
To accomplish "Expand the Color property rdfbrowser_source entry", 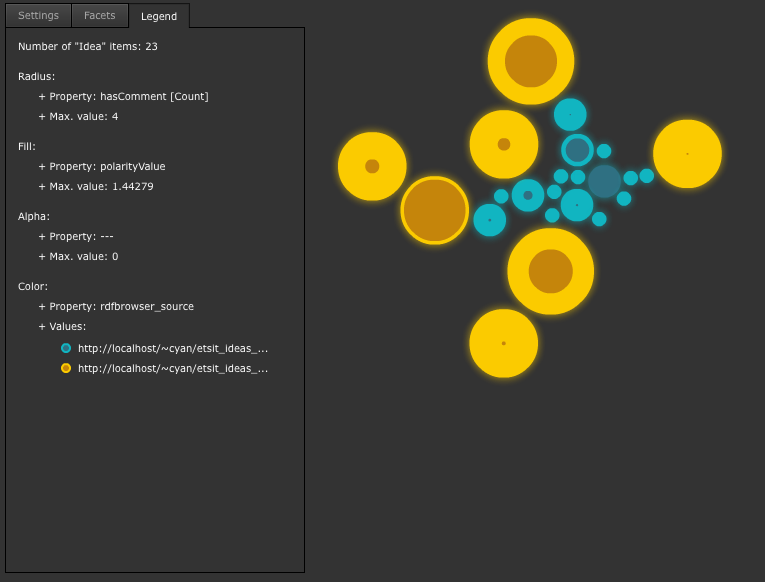I will [116, 306].
